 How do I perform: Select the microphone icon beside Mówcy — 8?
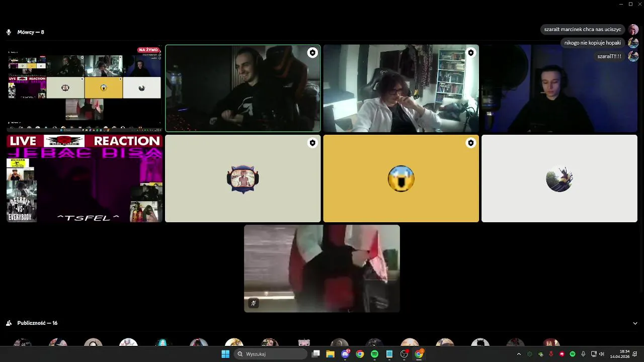(9, 32)
